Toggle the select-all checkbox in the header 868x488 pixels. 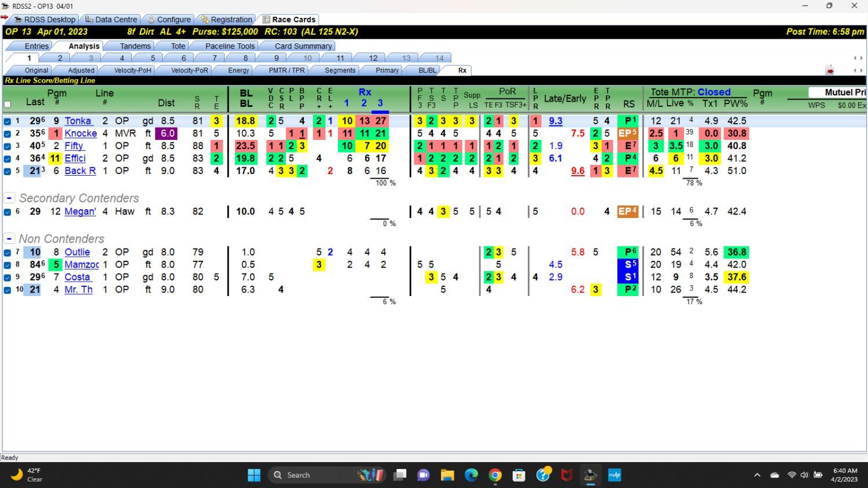8,105
